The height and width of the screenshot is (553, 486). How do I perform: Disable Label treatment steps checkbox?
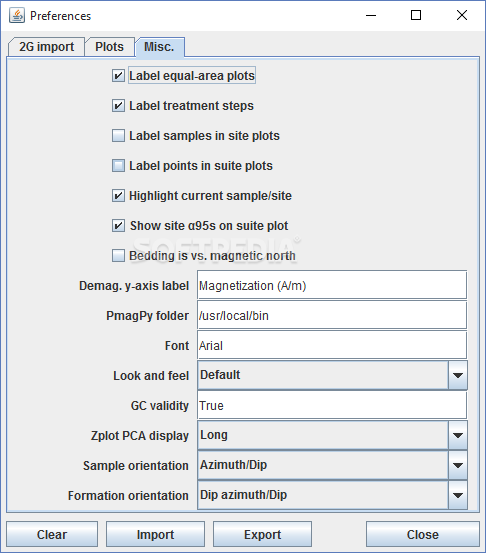click(x=118, y=105)
